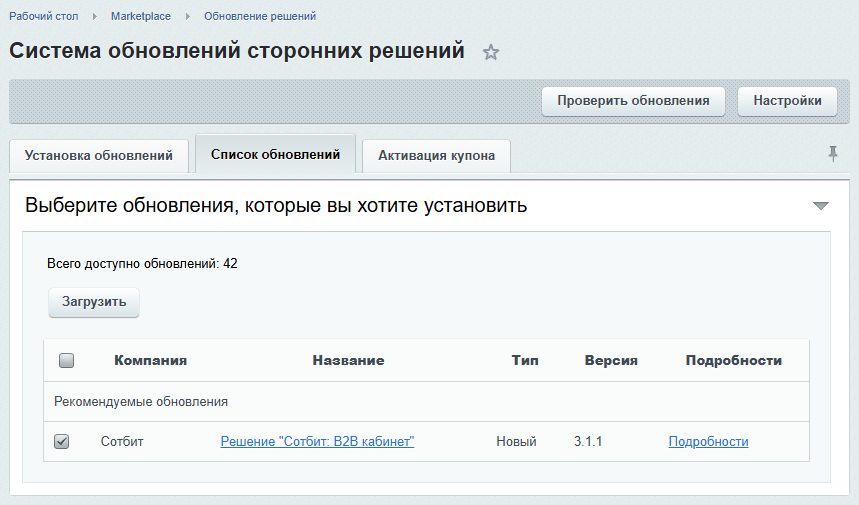The image size is (859, 505).
Task: Click the Рекомендуемые обновления group row
Action: click(x=426, y=401)
